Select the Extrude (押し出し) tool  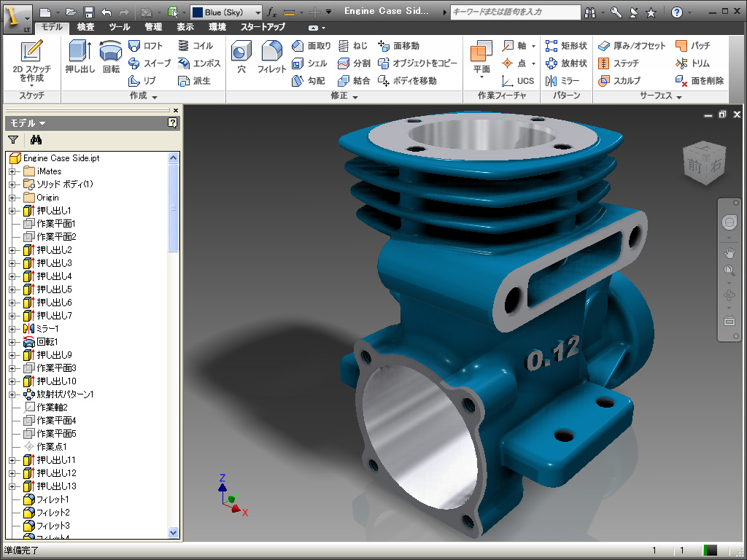click(x=80, y=58)
